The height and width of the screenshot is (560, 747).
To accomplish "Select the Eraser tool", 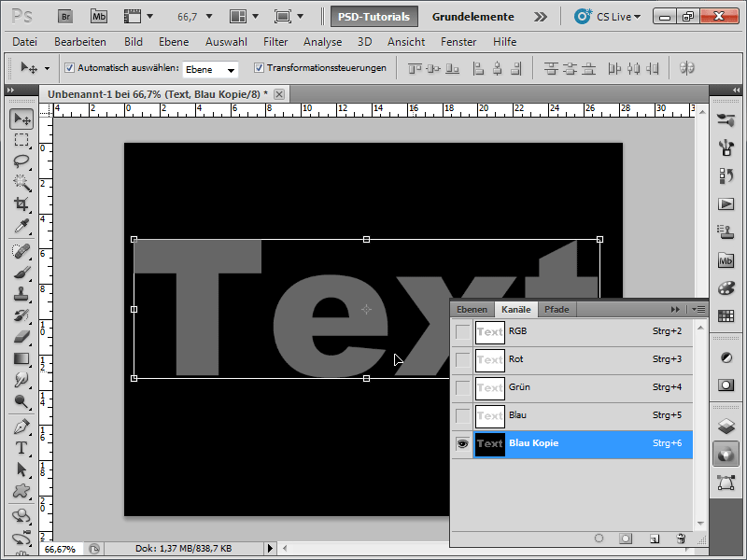I will (x=21, y=337).
